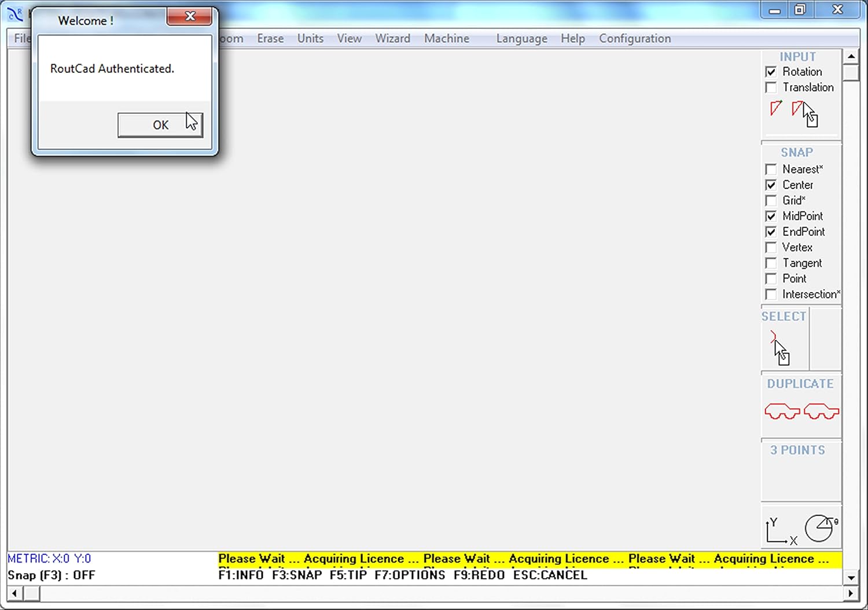Click the "RoutCad Authenticated." message text
Screen dimensions: 868x610
(x=112, y=69)
